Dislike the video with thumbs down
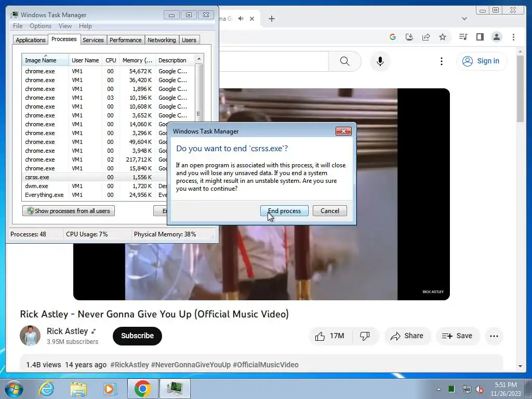 pos(365,336)
